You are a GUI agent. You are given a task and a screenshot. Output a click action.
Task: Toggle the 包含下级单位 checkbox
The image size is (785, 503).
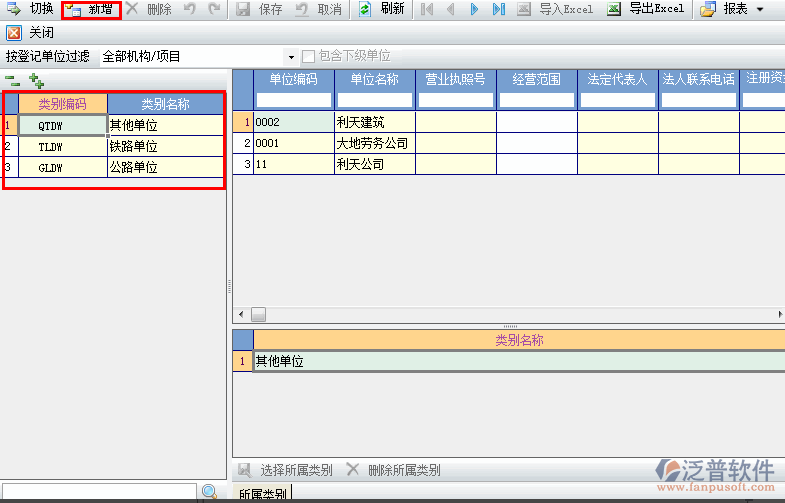click(309, 56)
